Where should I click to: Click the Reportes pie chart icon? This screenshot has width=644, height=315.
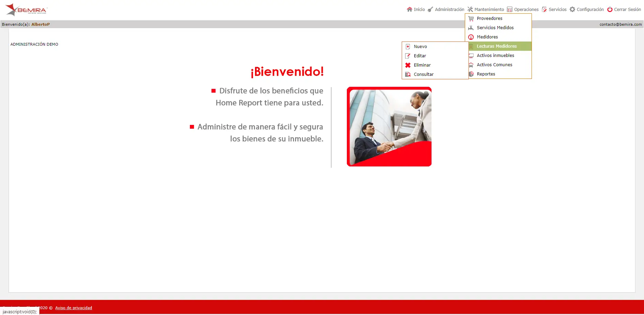471,74
